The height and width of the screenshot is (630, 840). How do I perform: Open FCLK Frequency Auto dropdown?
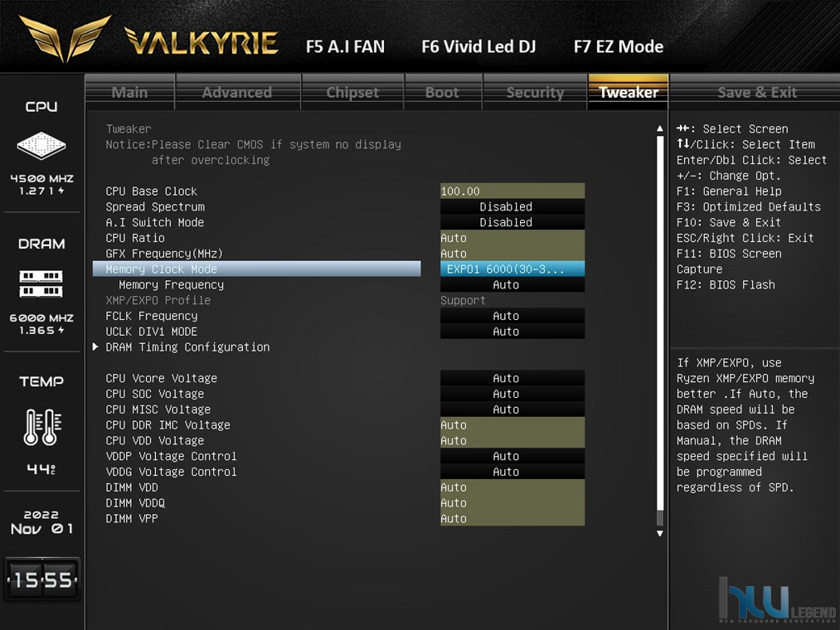pyautogui.click(x=512, y=316)
